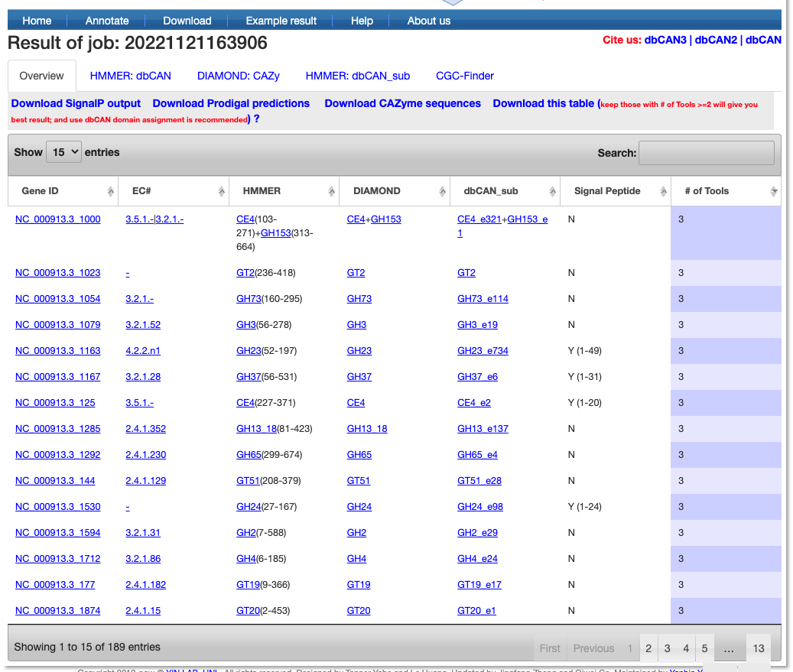Click Example result menu item
The width and height of the screenshot is (793, 672).
click(281, 21)
